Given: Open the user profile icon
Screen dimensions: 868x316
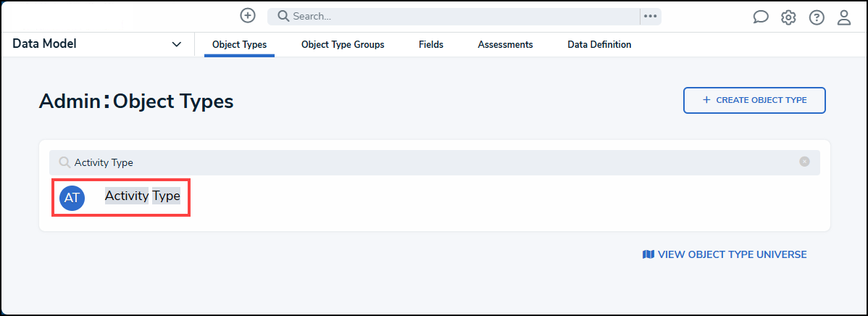Looking at the screenshot, I should [x=844, y=17].
